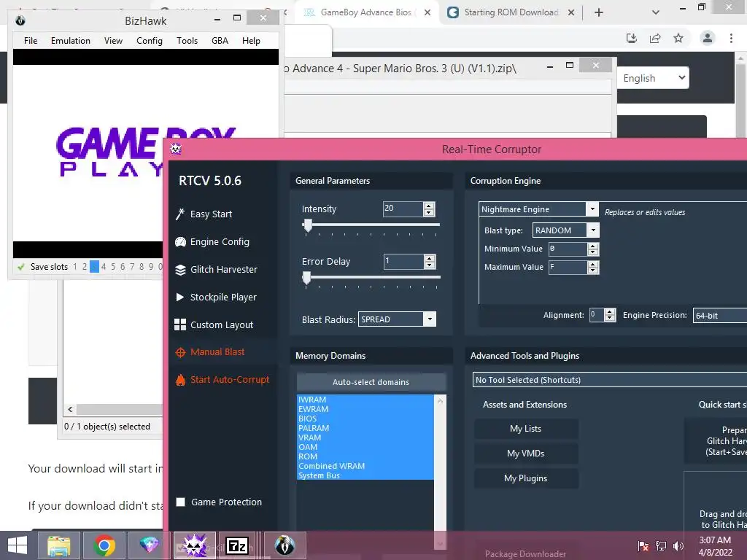Click Maximum Value input field
747x560 pixels.
coord(568,267)
